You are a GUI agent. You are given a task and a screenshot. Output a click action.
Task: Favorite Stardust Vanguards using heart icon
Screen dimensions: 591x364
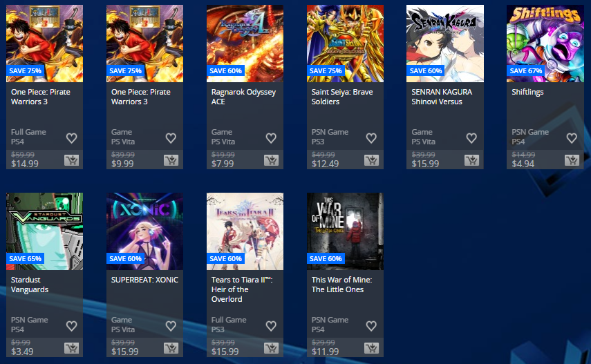pos(72,325)
